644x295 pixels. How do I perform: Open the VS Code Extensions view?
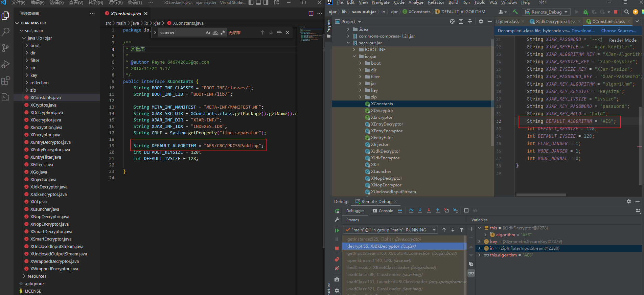5,81
